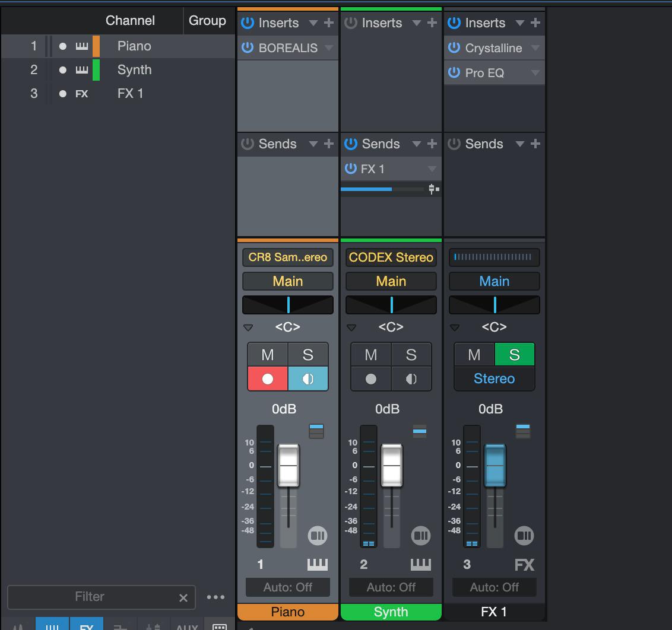This screenshot has height=630, width=672.
Task: Click the Stereo mode button on FX 1
Action: coord(494,378)
